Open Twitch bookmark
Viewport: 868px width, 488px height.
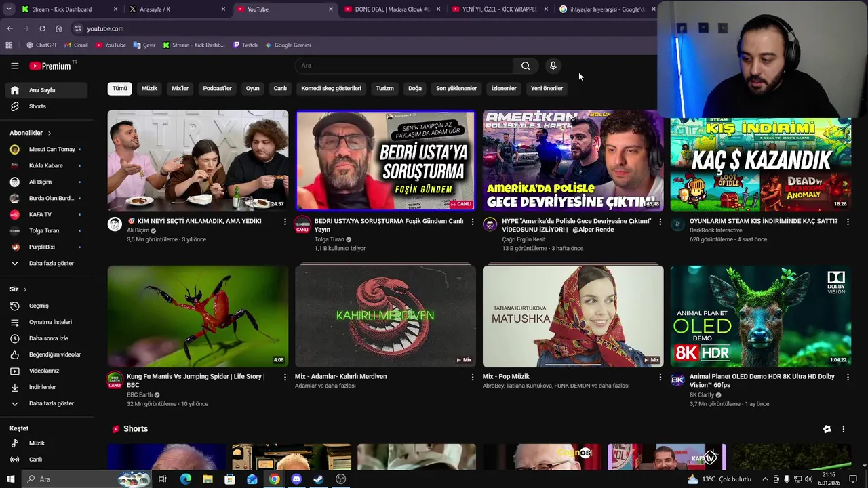[x=245, y=45]
